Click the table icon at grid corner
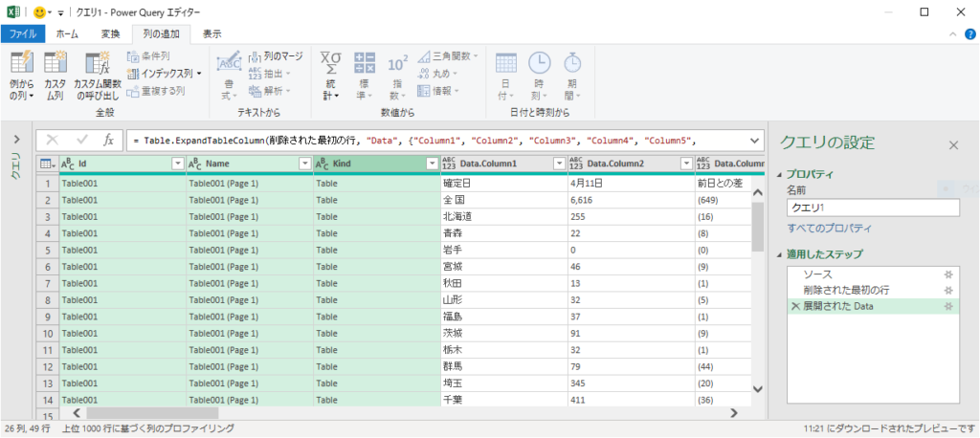Viewport: 980px width, 438px height. pos(46,164)
